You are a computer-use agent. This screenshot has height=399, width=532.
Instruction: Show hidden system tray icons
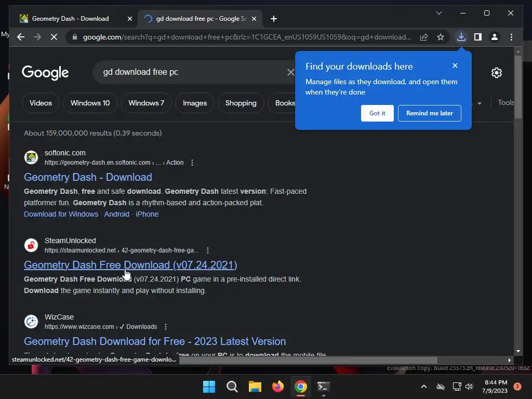click(x=424, y=387)
